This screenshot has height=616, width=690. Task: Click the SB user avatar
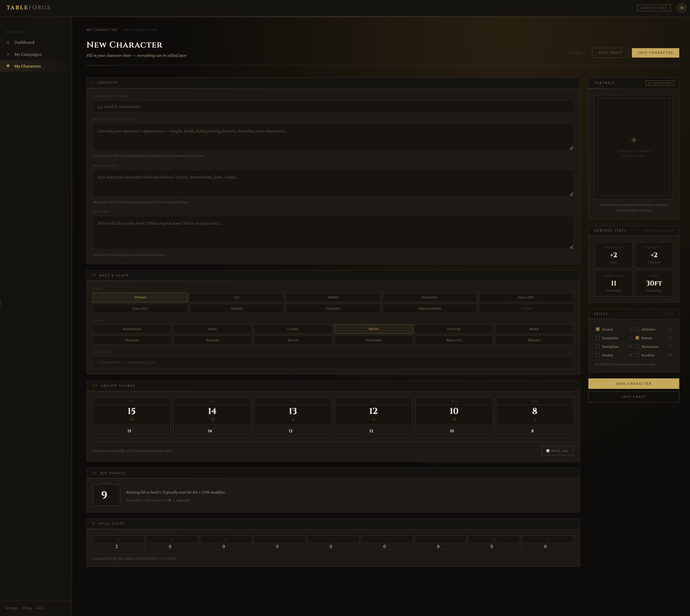pos(681,8)
